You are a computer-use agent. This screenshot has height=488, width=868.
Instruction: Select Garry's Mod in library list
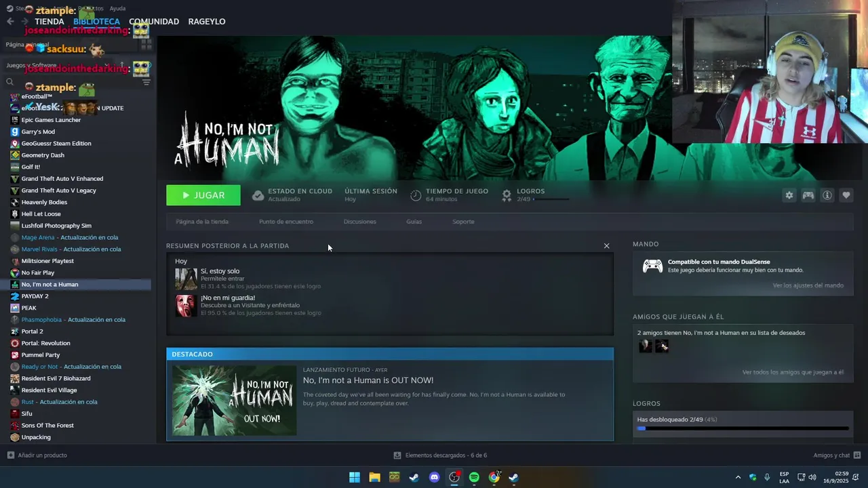pos(39,131)
